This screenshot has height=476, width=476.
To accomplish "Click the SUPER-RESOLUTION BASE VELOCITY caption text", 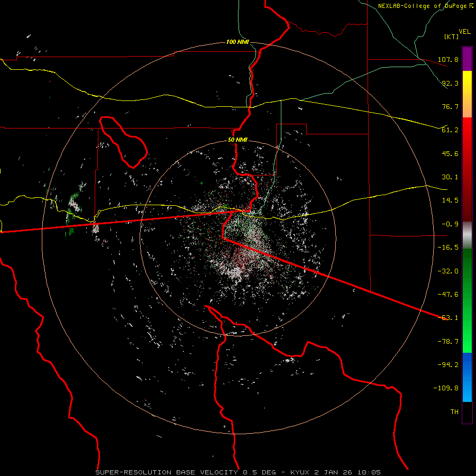I will (x=167, y=472).
